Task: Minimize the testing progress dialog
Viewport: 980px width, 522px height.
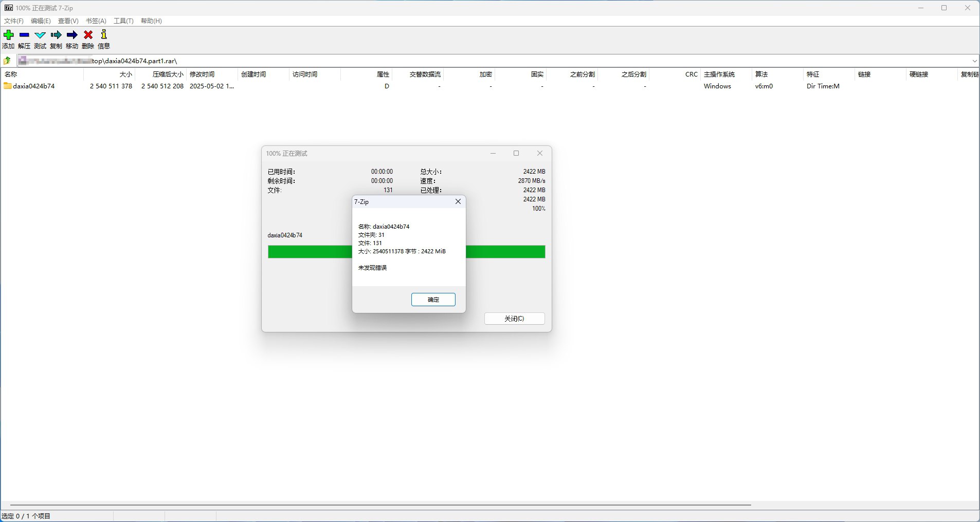Action: point(493,153)
